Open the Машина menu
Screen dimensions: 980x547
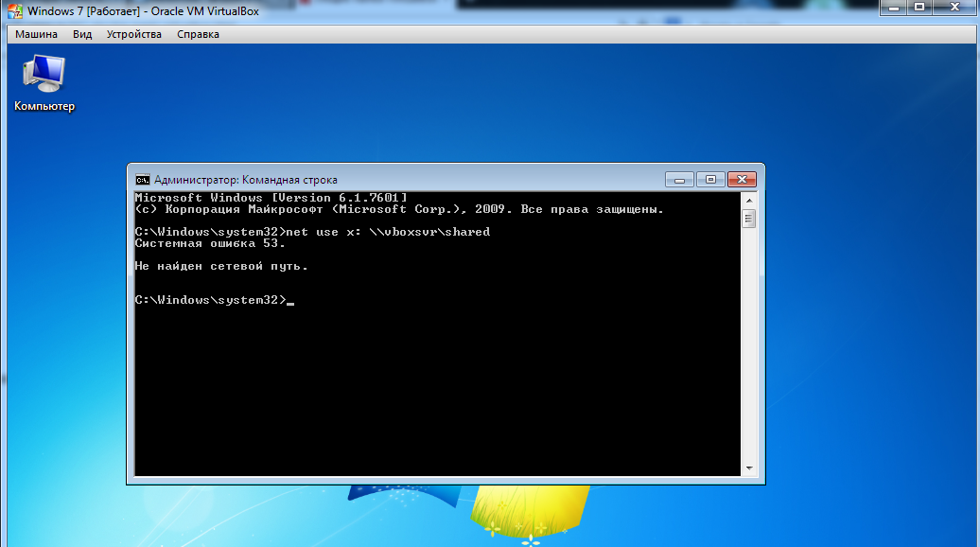coord(36,34)
